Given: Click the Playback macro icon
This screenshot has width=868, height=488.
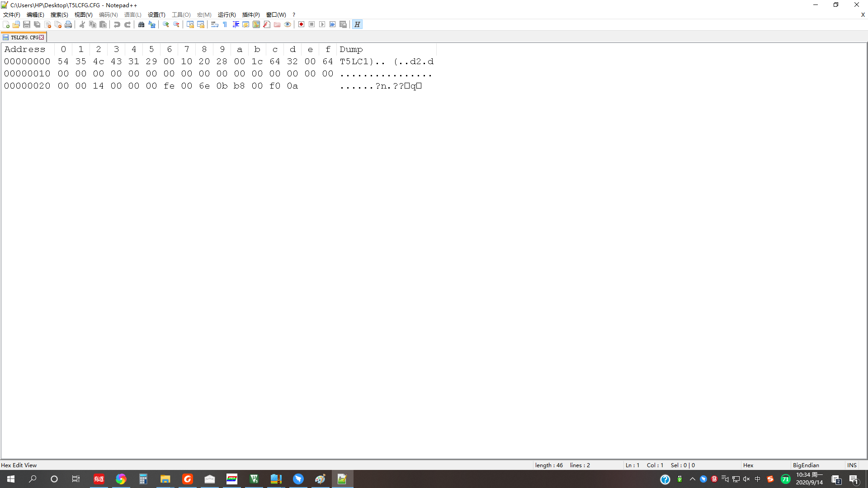Looking at the screenshot, I should coord(322,24).
